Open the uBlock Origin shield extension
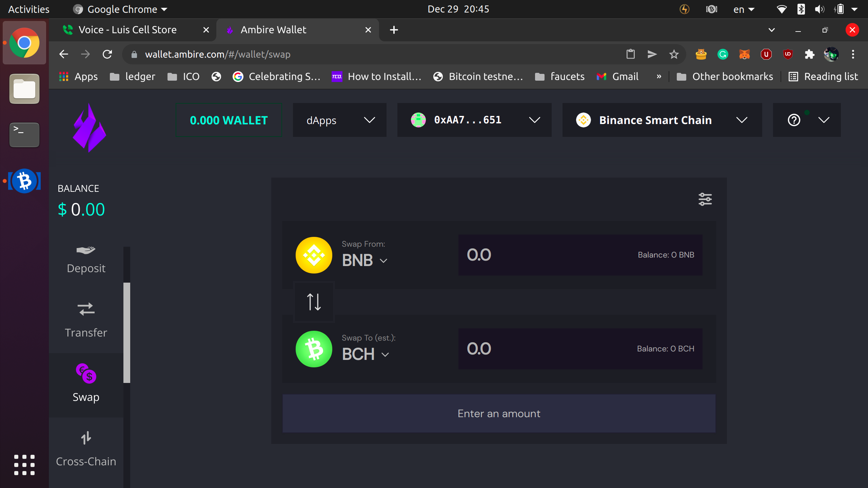Screen dimensions: 868x488 (x=788, y=54)
